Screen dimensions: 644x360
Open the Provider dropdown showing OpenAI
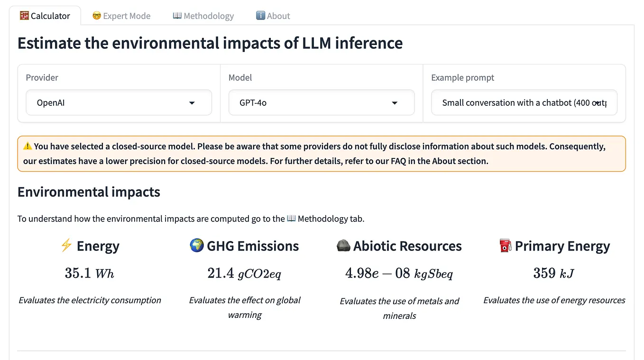(119, 102)
